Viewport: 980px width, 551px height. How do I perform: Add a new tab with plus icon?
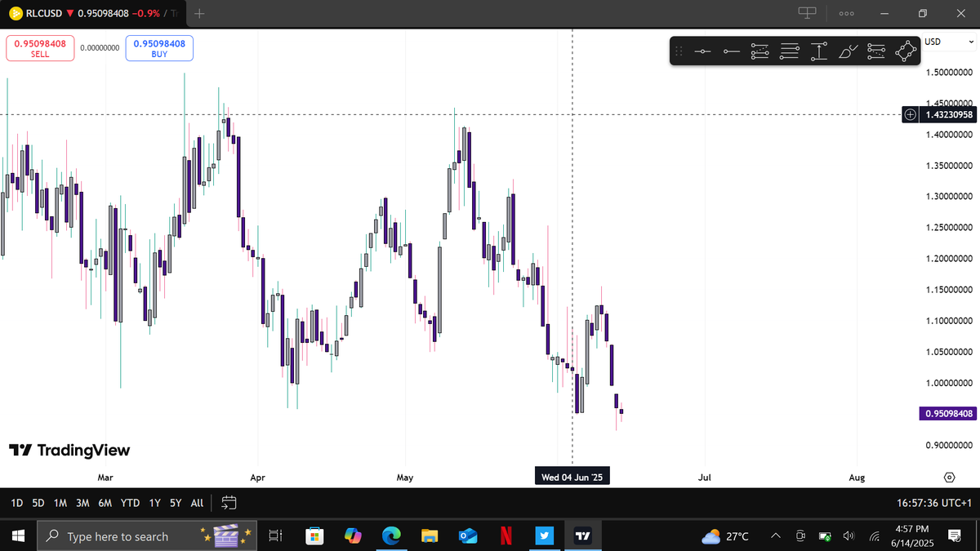201,14
